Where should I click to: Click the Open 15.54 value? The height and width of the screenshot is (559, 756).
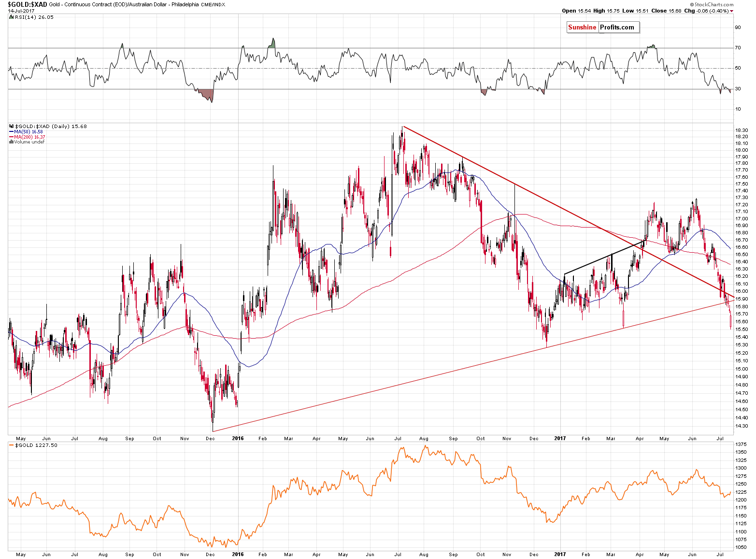click(x=577, y=11)
